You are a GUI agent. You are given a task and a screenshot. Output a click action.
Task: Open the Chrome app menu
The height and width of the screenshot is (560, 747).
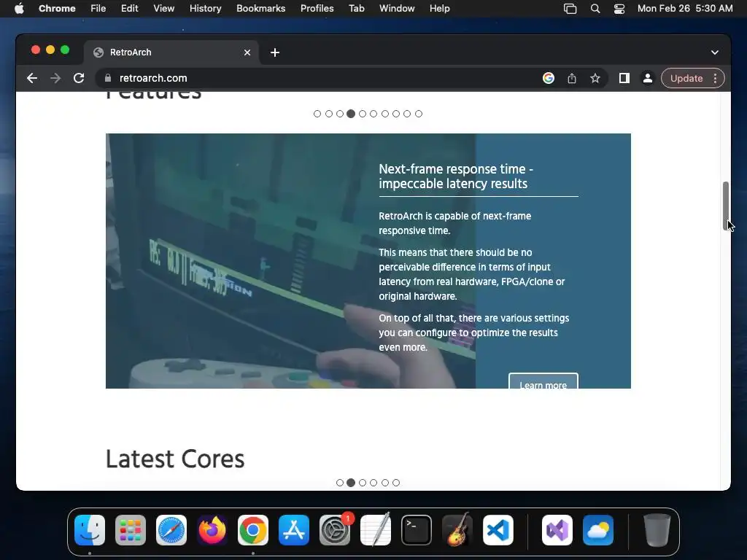tap(57, 9)
